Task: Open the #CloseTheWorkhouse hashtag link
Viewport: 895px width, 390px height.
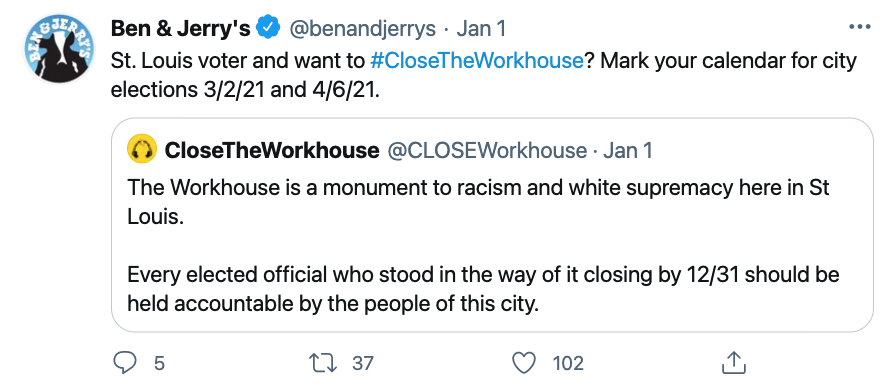Action: 477,61
